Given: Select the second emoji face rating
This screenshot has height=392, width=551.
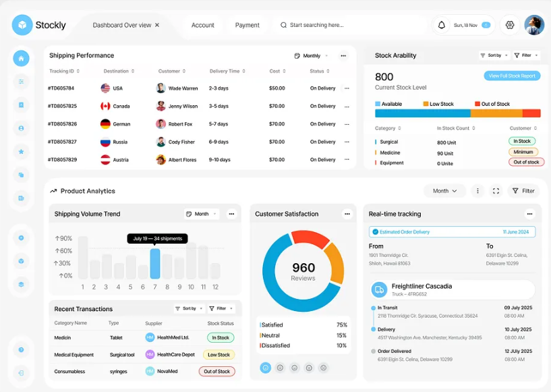Looking at the screenshot, I should [280, 368].
